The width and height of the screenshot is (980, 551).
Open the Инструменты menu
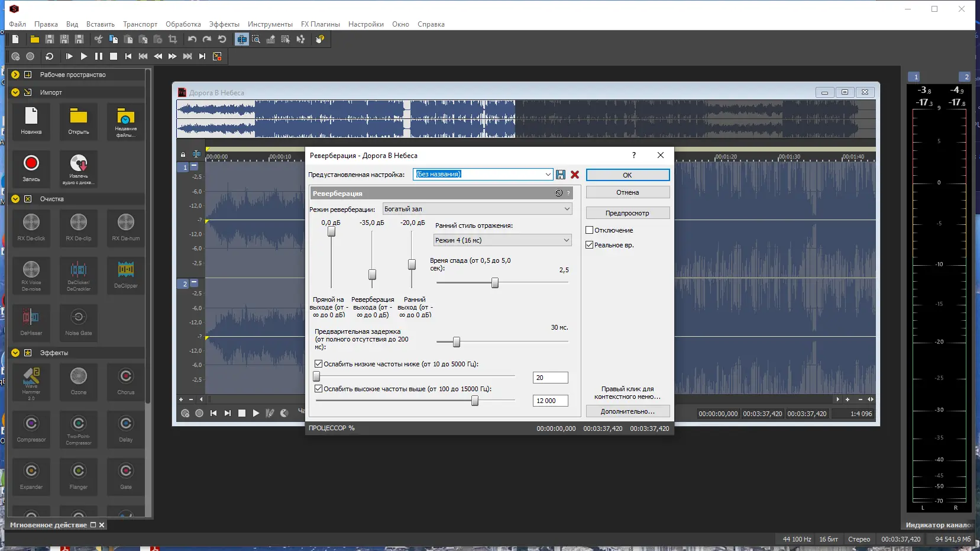pyautogui.click(x=270, y=24)
